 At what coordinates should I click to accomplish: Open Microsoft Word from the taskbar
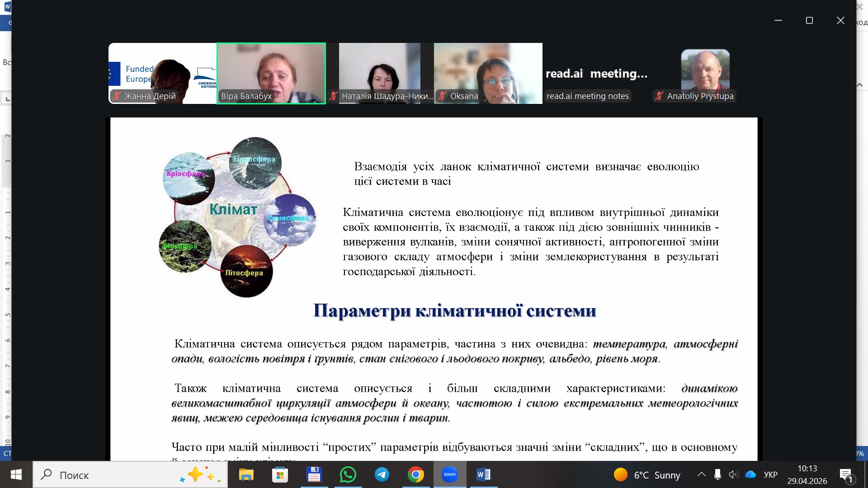tap(483, 474)
